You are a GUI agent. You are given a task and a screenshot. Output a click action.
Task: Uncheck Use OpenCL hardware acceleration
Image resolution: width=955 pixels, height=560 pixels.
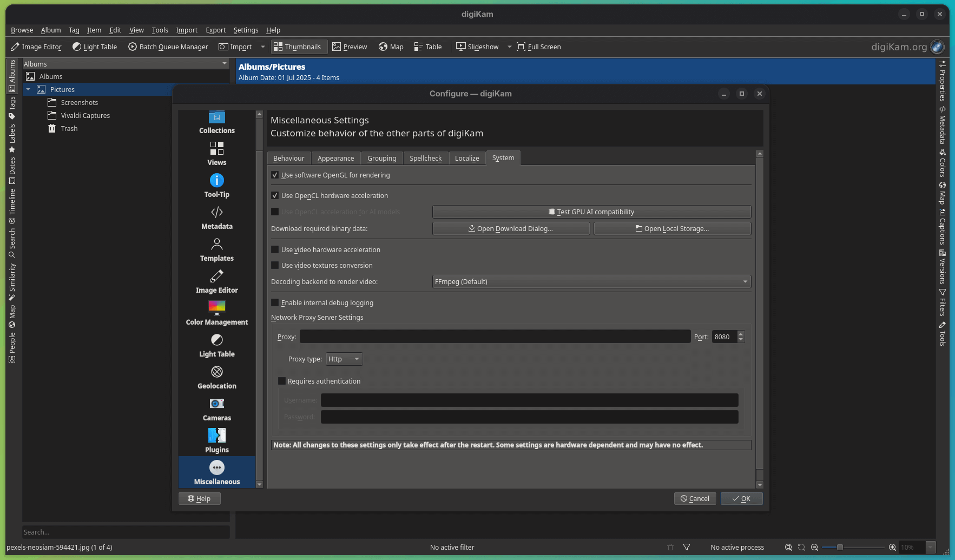pos(275,195)
